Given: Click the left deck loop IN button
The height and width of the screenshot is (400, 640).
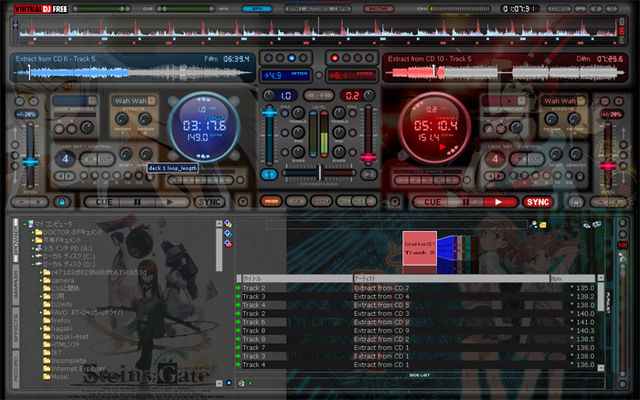Looking at the screenshot, I should pos(90,159).
